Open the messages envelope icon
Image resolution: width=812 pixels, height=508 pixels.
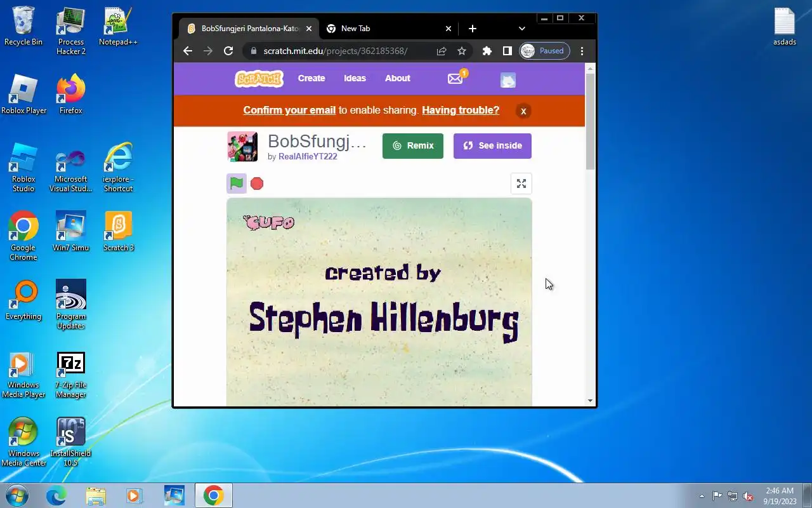point(455,79)
